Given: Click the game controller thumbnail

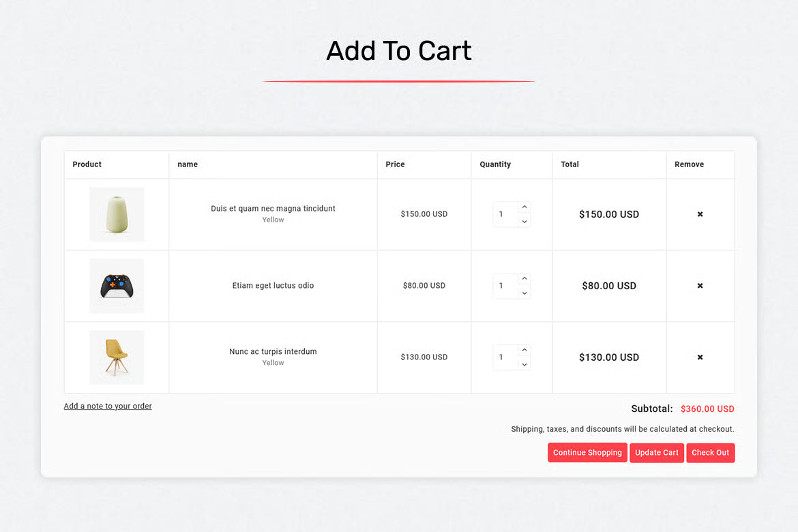Looking at the screenshot, I should 116,286.
